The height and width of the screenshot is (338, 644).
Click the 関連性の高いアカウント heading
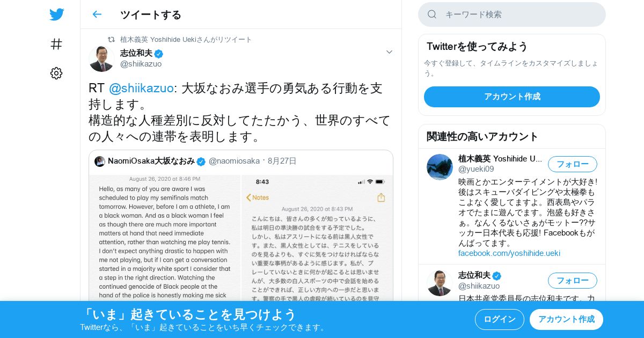coord(482,136)
